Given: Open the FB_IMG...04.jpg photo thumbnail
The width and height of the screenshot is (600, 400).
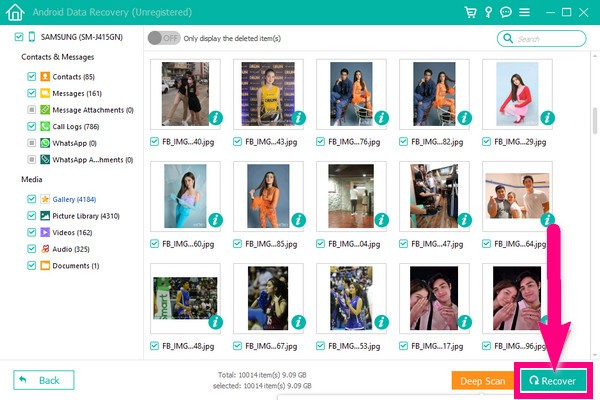Looking at the screenshot, I should click(349, 195).
